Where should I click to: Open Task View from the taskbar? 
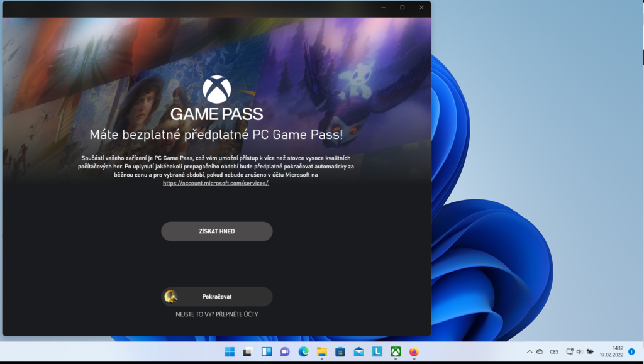248,351
